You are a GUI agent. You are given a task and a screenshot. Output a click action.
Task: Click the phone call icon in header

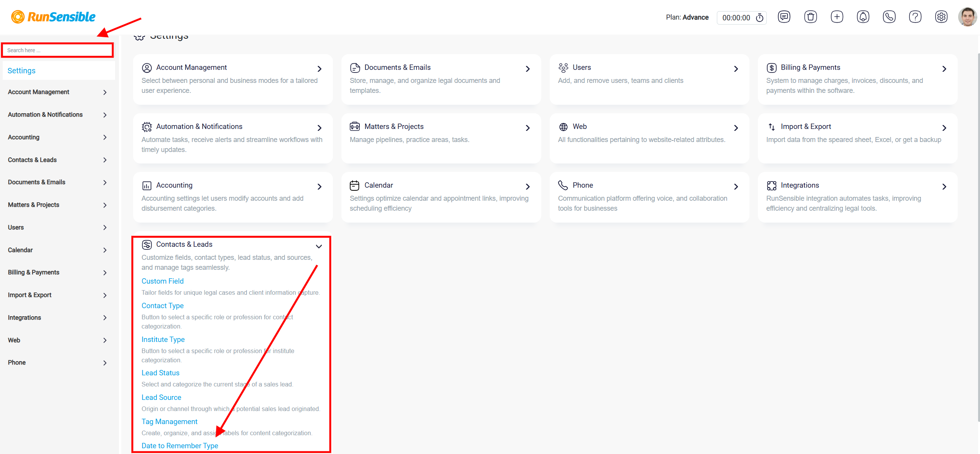[x=889, y=17]
